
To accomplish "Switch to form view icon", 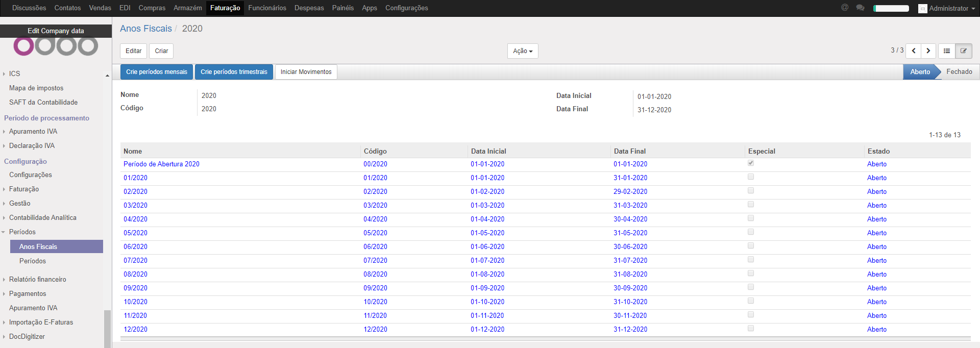I will pos(964,51).
